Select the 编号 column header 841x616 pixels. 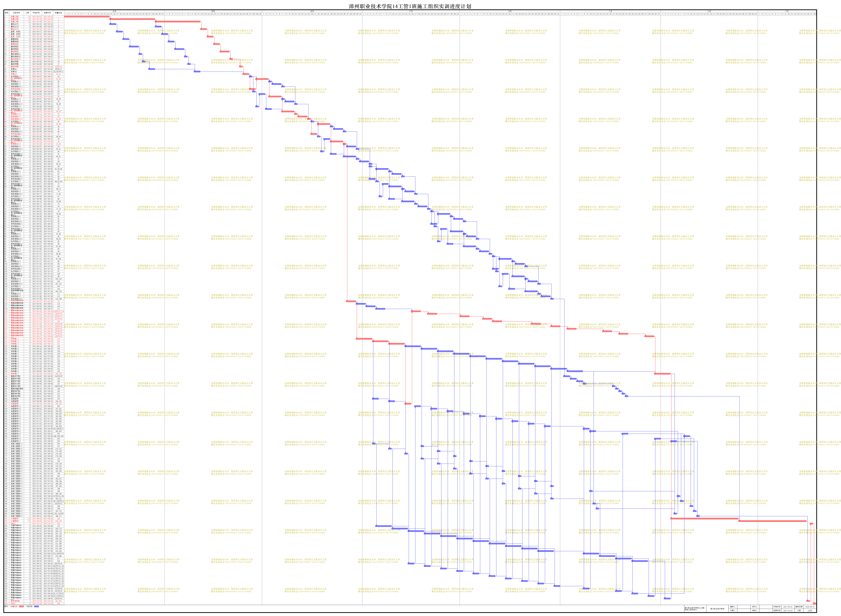click(x=7, y=13)
